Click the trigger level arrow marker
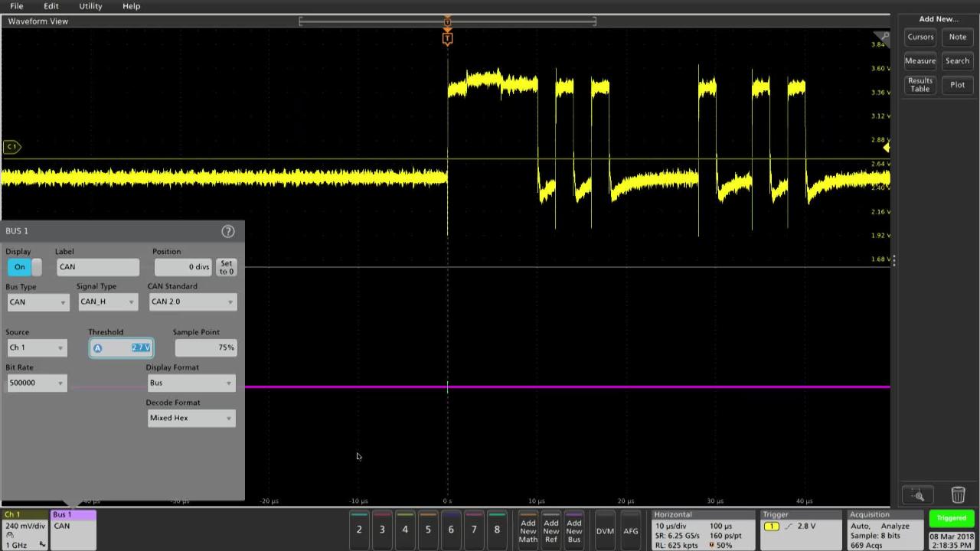Image resolution: width=980 pixels, height=551 pixels. tap(886, 147)
